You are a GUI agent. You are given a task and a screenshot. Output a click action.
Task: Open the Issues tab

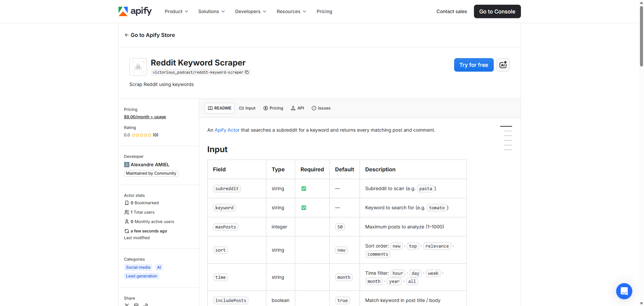click(x=321, y=108)
